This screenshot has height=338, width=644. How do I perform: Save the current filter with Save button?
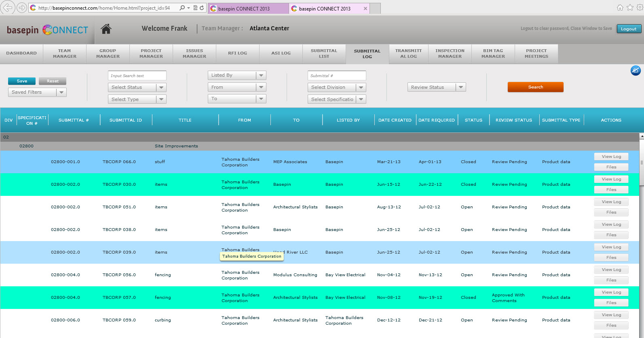click(22, 81)
